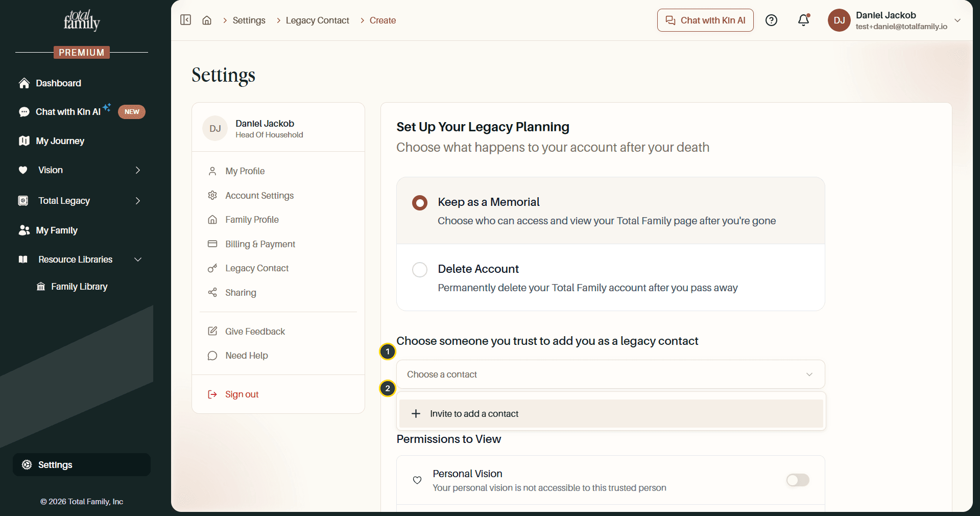
Task: Click the Total Family logo
Action: [x=82, y=20]
